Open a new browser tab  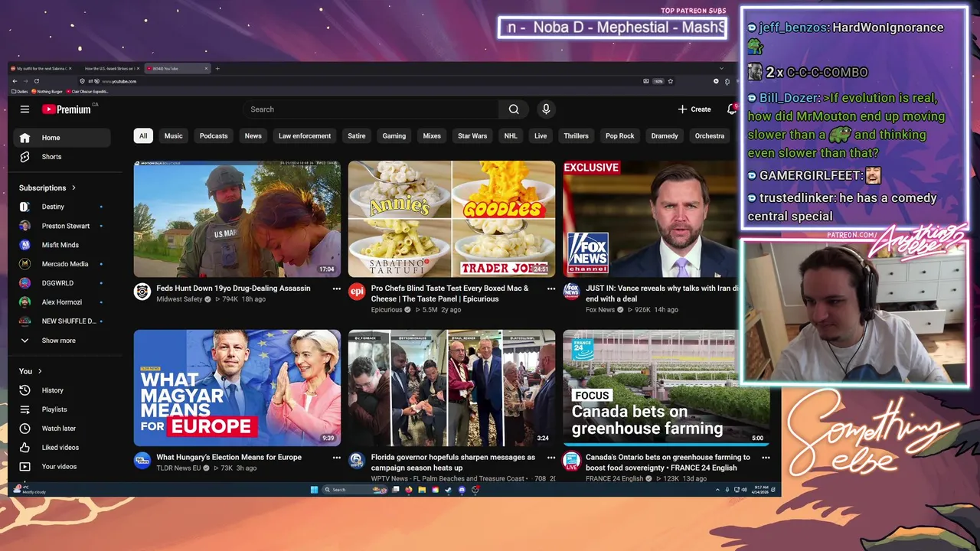(x=217, y=68)
